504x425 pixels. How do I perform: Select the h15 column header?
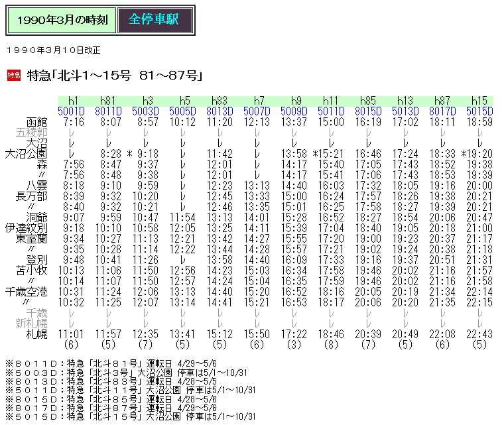(x=479, y=101)
